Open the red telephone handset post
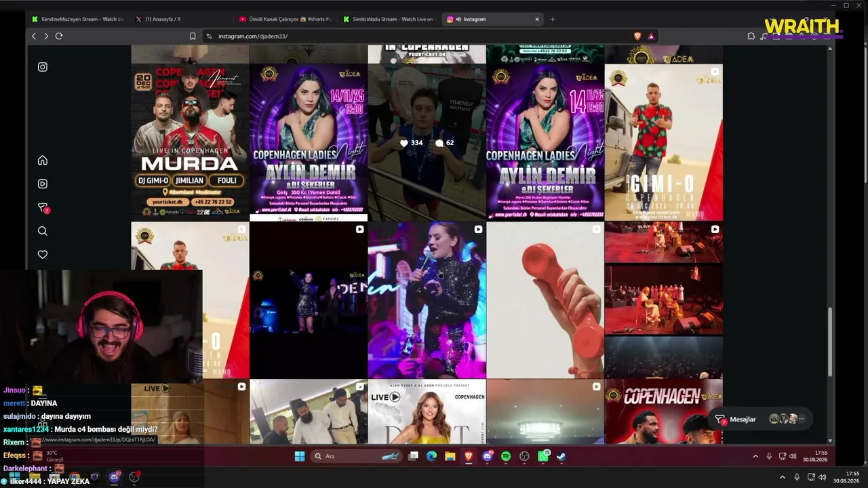 [545, 300]
